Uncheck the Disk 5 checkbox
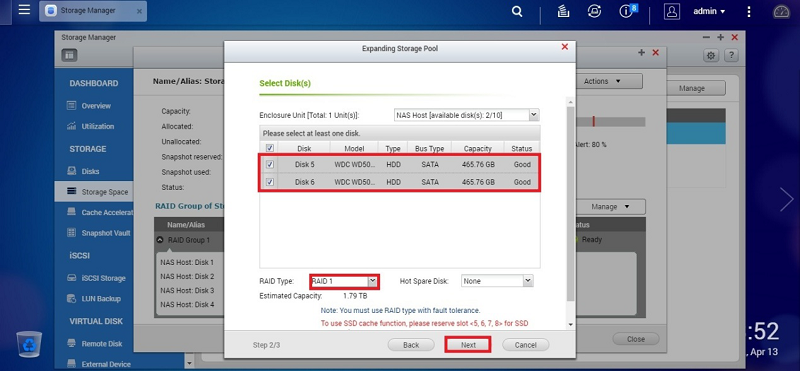 270,164
